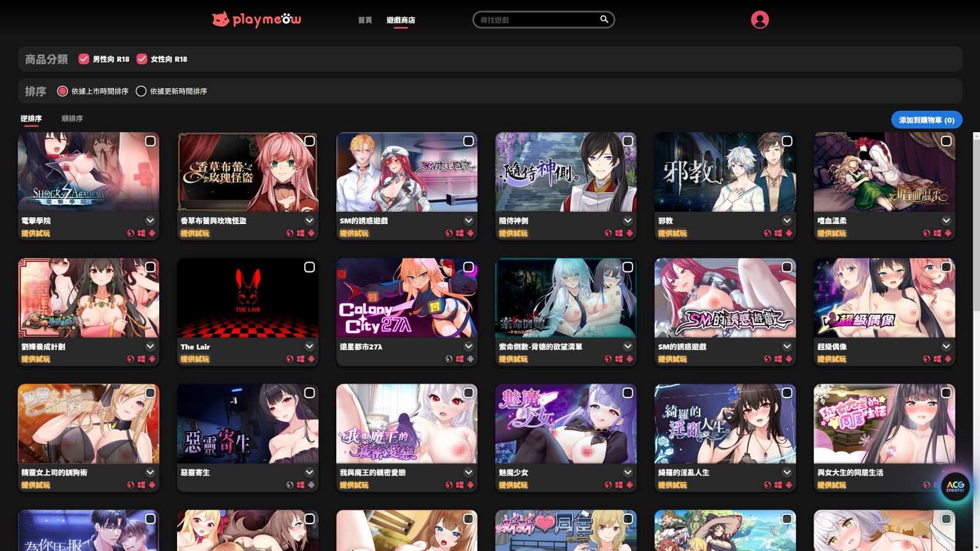The height and width of the screenshot is (551, 980).
Task: Open the user account avatar icon
Action: coord(759,20)
